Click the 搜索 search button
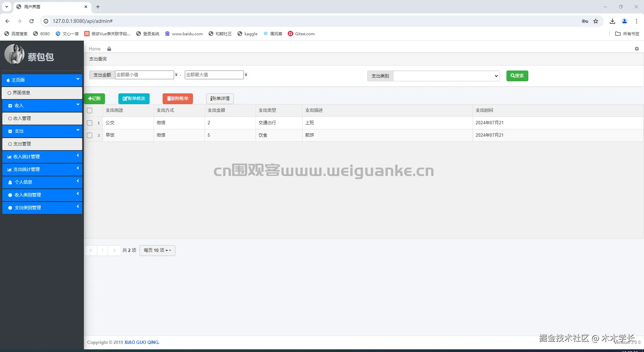 click(x=517, y=76)
